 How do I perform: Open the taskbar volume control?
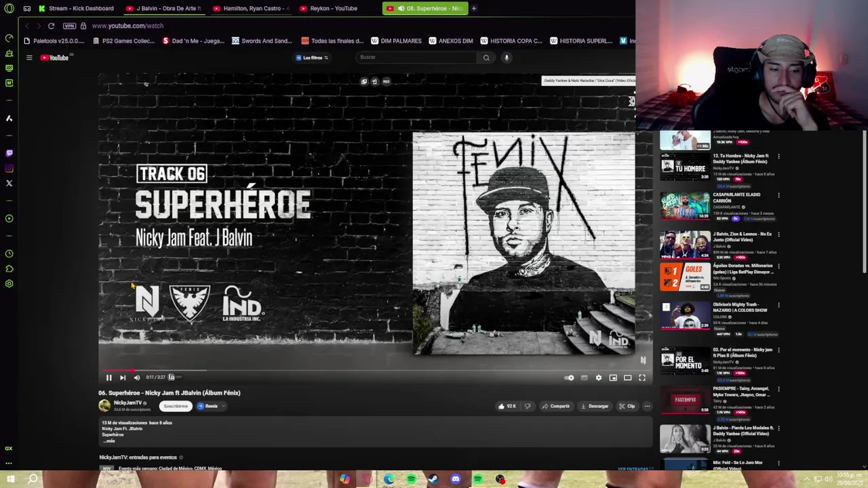pyautogui.click(x=828, y=479)
